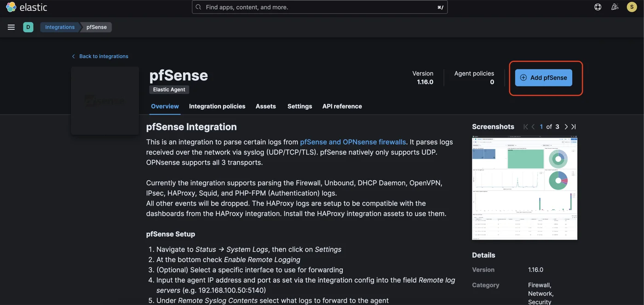
Task: Open the hamburger navigation menu
Action: (11, 27)
